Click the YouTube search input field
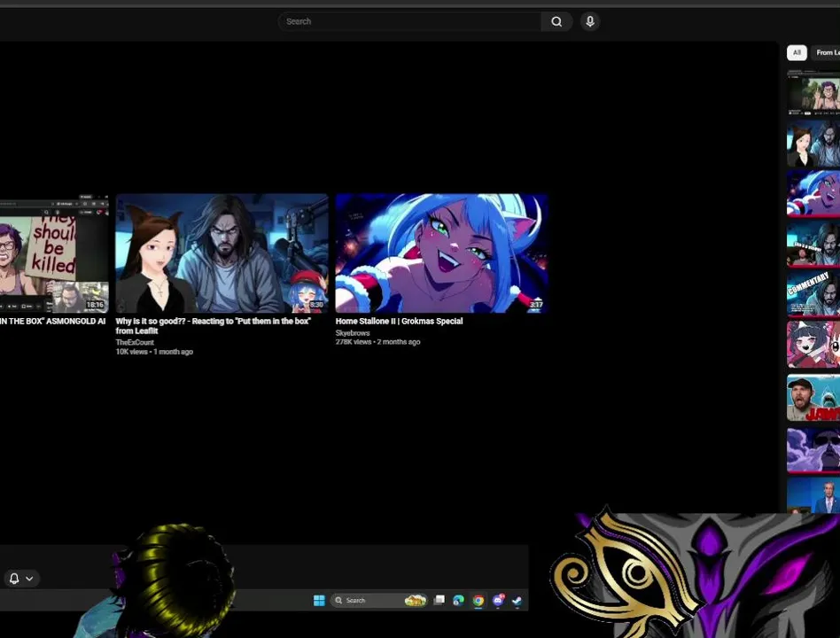The height and width of the screenshot is (638, 840). [410, 21]
